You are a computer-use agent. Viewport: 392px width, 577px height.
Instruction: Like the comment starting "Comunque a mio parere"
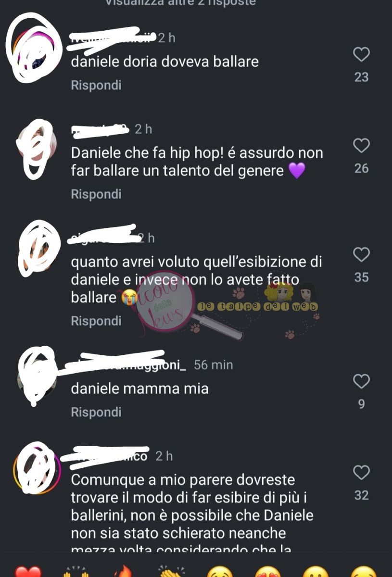click(x=361, y=473)
